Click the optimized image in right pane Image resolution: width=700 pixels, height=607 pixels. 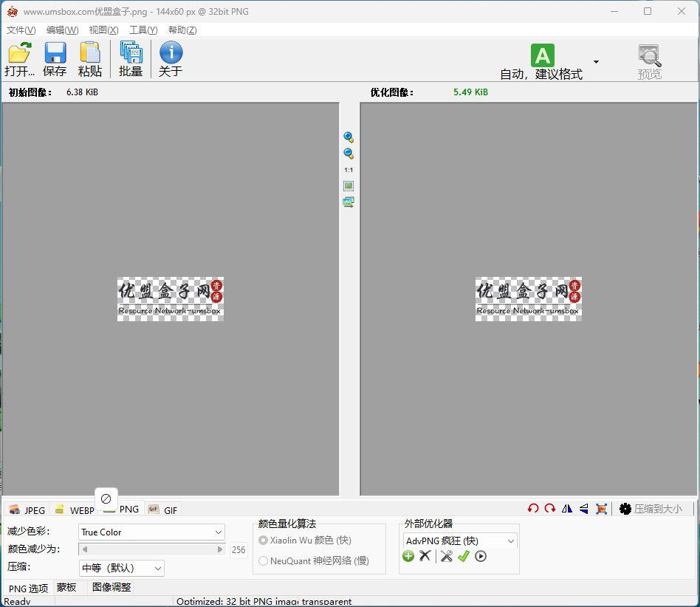[528, 299]
